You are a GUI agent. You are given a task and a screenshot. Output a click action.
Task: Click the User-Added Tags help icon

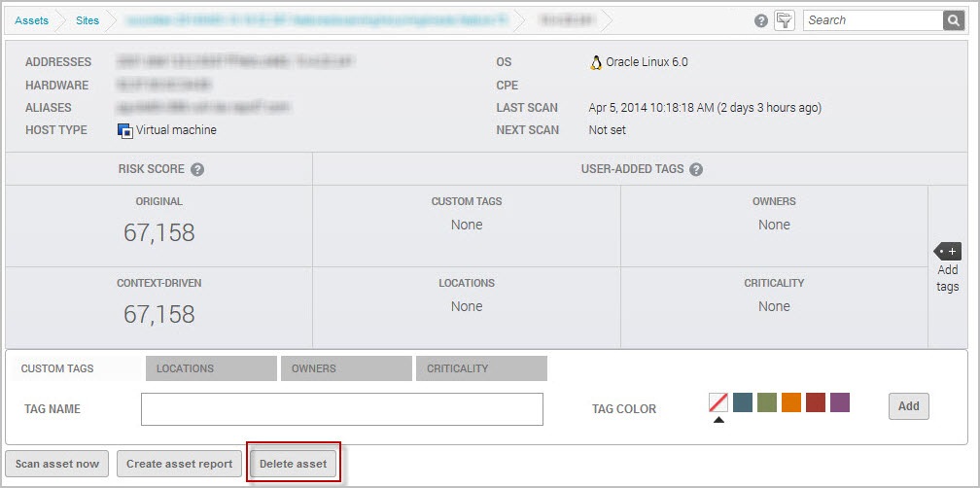696,169
